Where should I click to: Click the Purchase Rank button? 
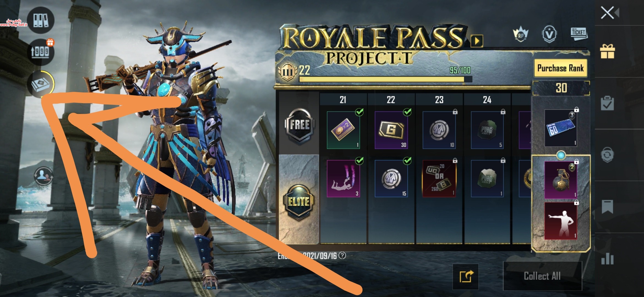coord(560,68)
